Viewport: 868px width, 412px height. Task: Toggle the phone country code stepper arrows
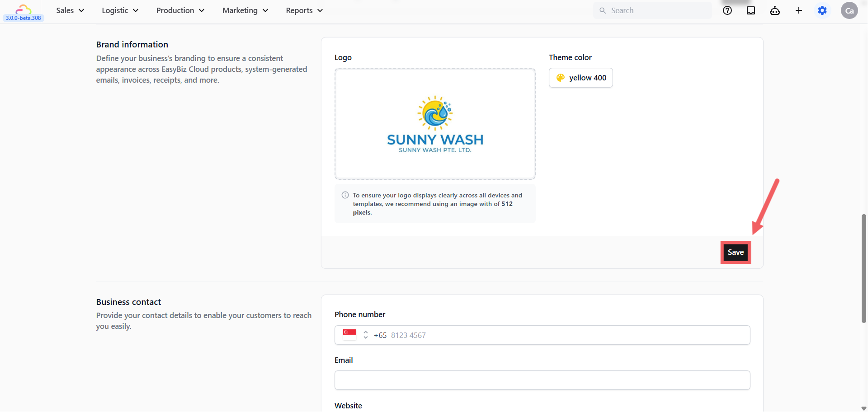point(366,335)
